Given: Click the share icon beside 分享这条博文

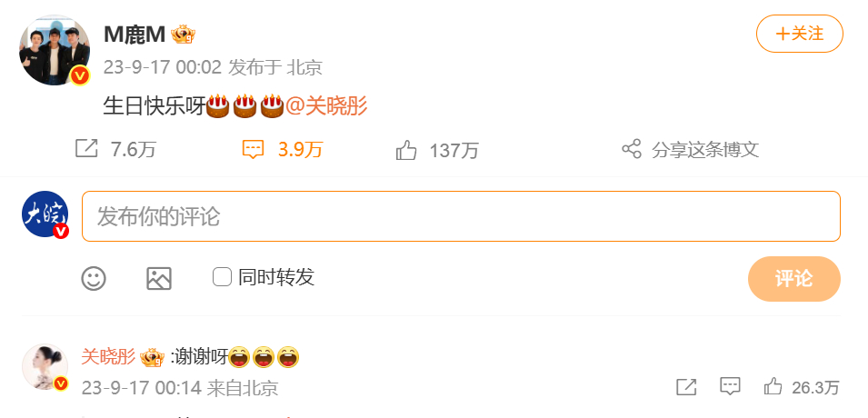Looking at the screenshot, I should [632, 149].
